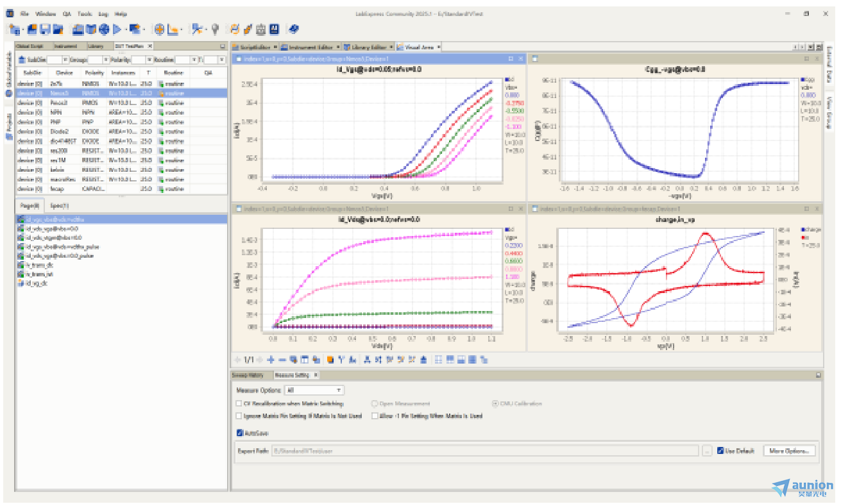841x504 pixels.
Task: Click the light bulb icon in toolbar
Action: click(x=215, y=29)
